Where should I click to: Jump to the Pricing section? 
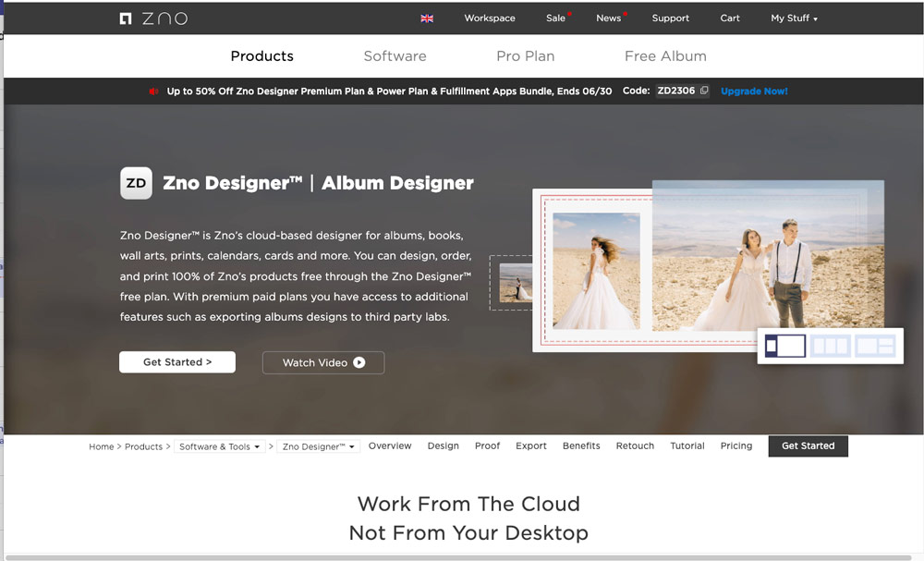pos(736,446)
